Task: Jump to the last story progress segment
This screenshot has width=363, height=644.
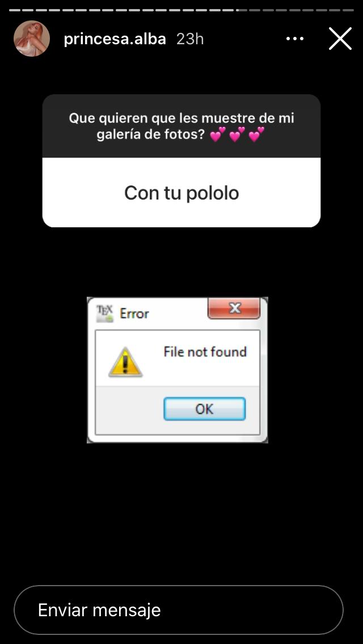Action: tap(348, 10)
